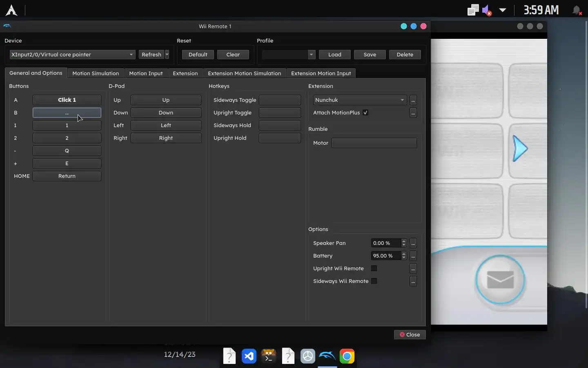Launch Chrome from the dock
Screen dimensions: 588x368
coord(347,357)
